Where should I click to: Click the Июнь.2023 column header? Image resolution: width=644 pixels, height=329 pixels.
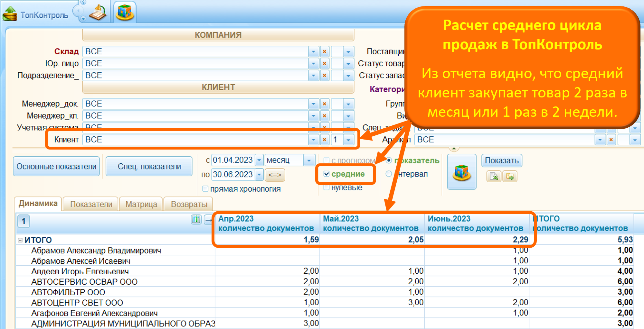pyautogui.click(x=476, y=223)
